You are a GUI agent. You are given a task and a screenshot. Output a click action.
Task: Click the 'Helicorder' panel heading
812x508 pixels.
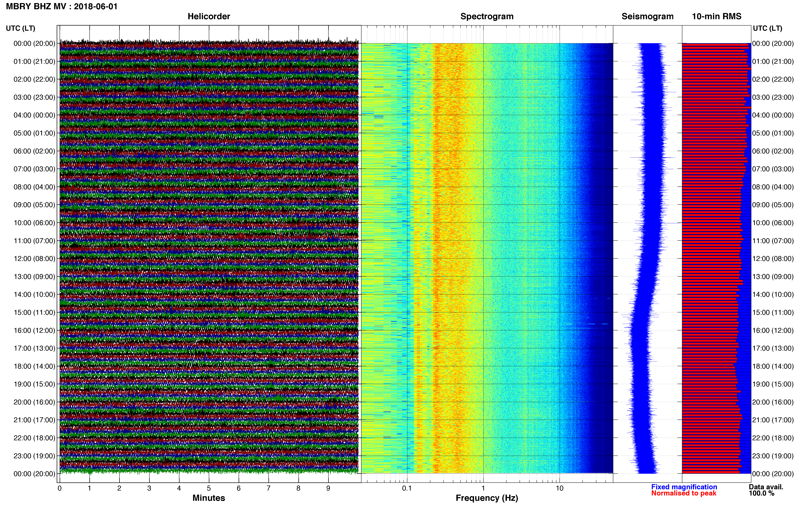click(209, 16)
